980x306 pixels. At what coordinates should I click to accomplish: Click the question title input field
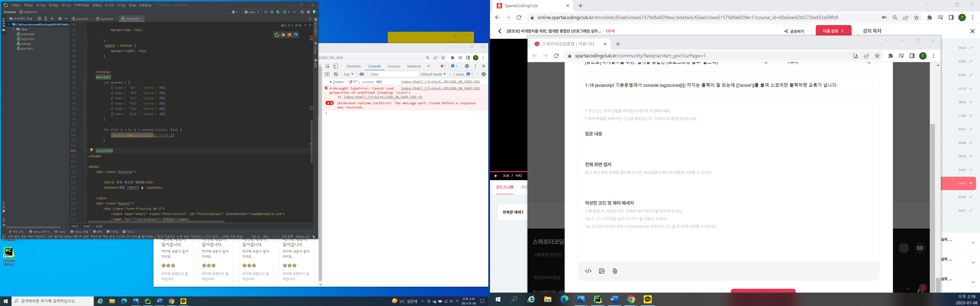tap(728, 85)
